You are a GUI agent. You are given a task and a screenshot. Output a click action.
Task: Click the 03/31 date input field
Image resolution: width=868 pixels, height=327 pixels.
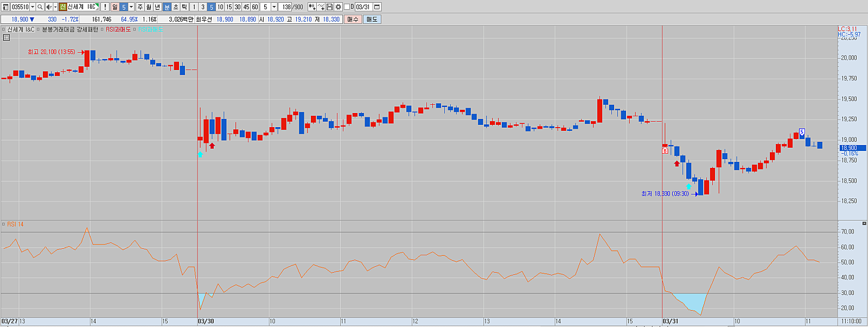pyautogui.click(x=363, y=7)
